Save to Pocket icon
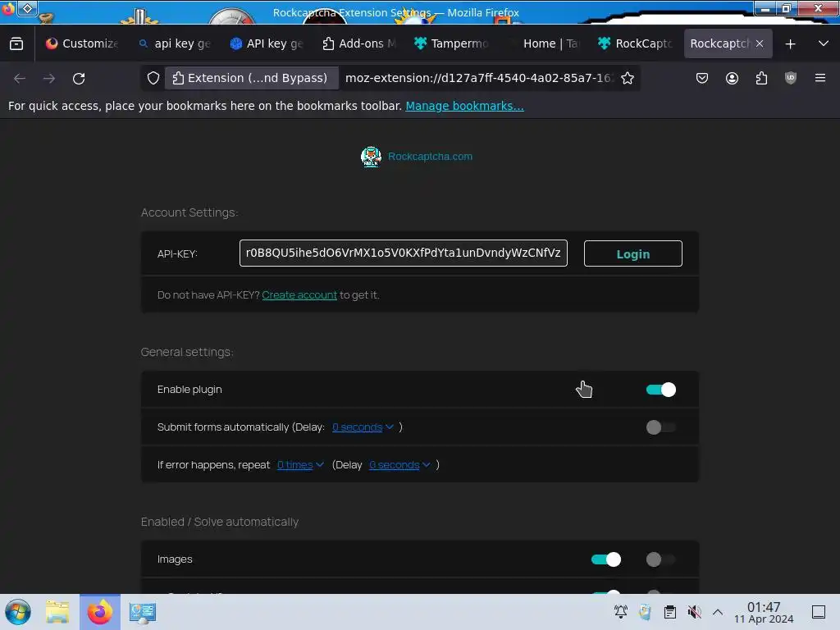 pos(702,78)
